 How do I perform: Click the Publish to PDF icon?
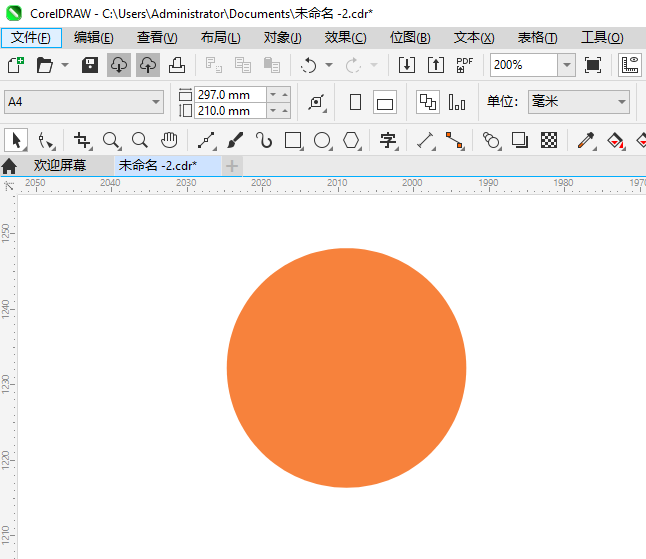tap(464, 65)
